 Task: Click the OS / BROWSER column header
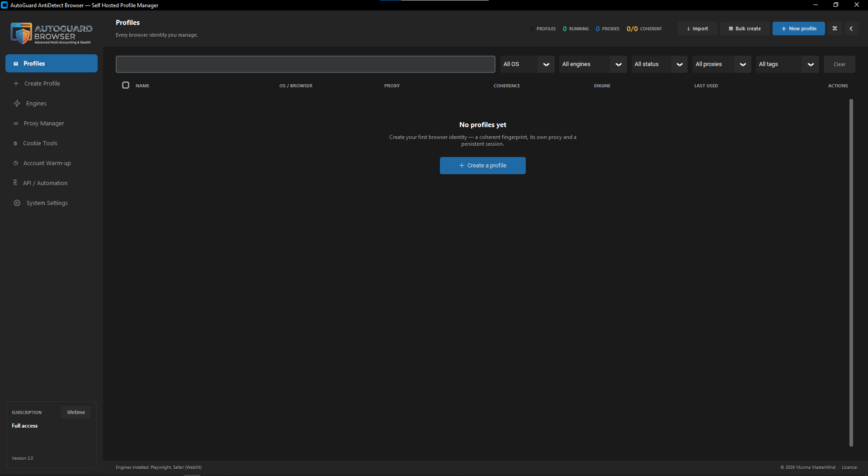[296, 86]
